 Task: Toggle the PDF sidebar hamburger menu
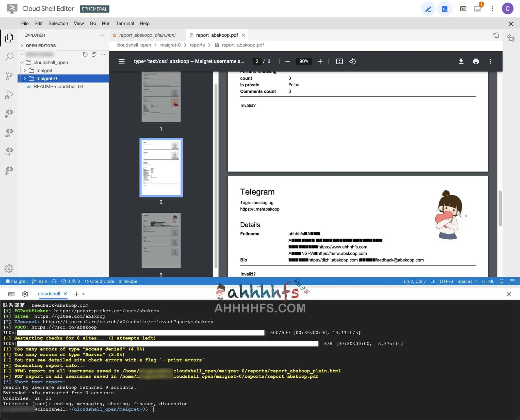(x=121, y=61)
